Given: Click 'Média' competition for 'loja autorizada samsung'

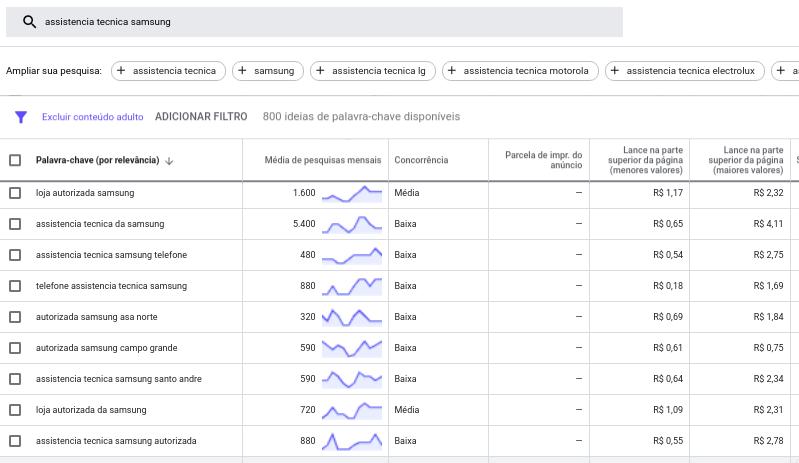Looking at the screenshot, I should pyautogui.click(x=407, y=193).
